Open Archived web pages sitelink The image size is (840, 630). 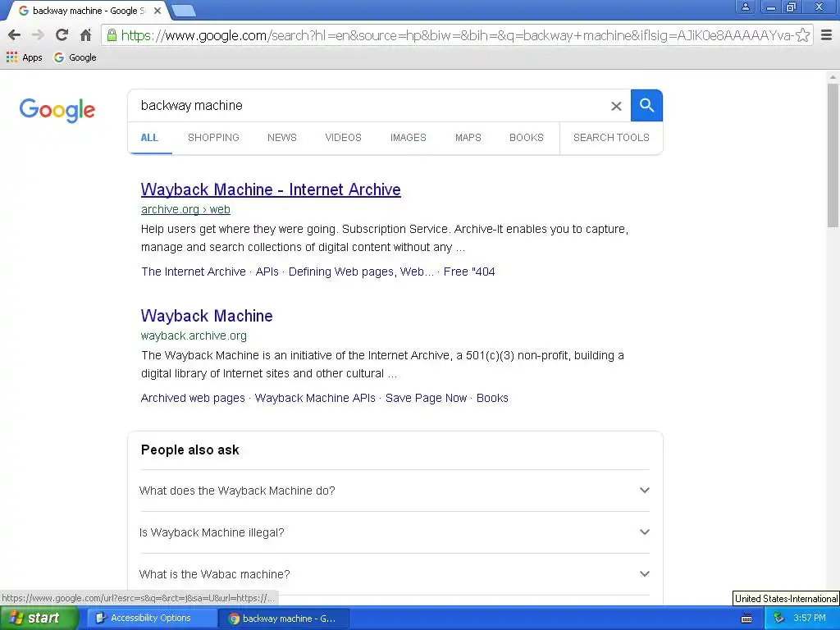point(193,398)
